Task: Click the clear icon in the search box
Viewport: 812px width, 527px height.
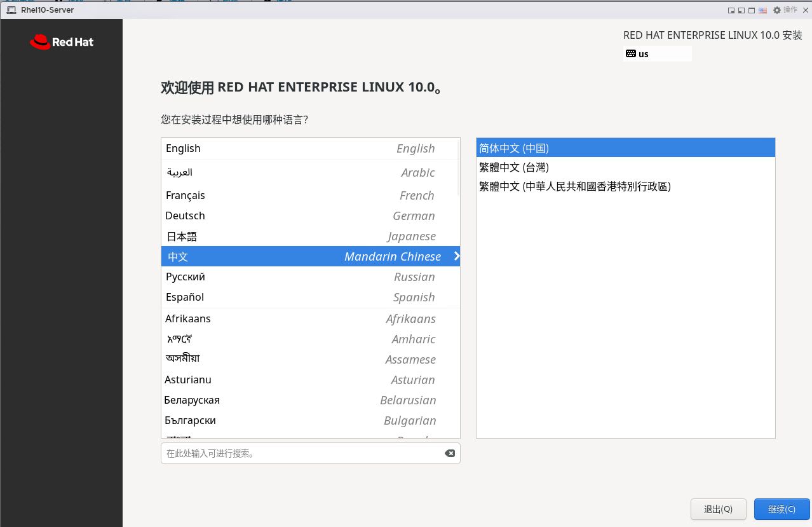Action: point(449,453)
